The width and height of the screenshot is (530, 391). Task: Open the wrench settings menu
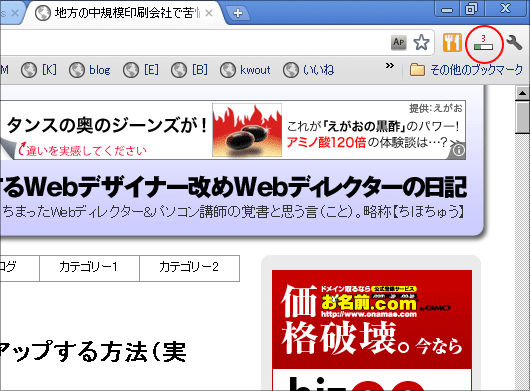[514, 43]
